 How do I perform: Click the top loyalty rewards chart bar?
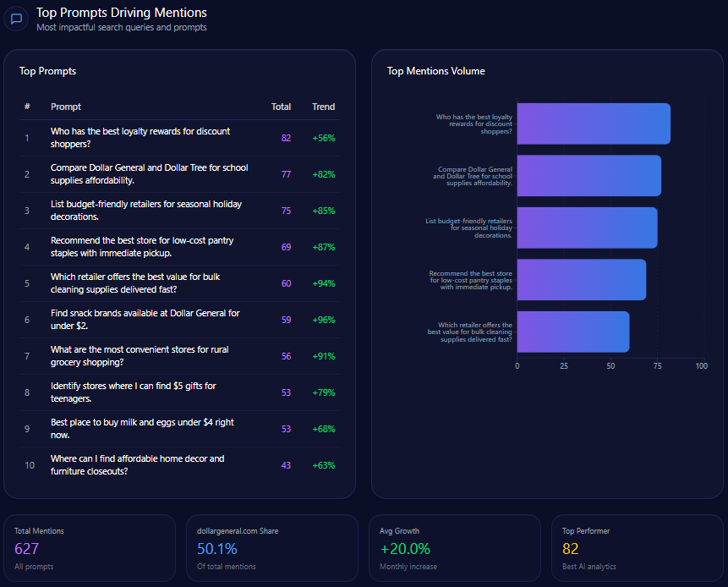593,124
